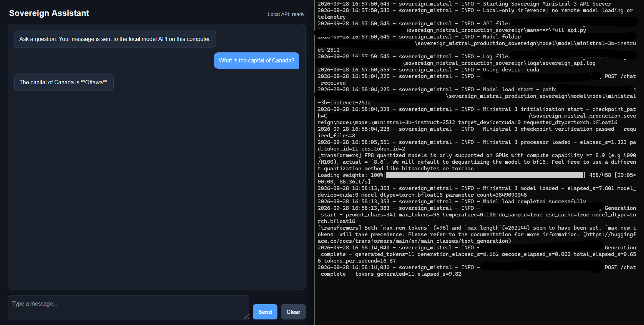Click the Clear button
This screenshot has width=644, height=325.
(x=293, y=312)
